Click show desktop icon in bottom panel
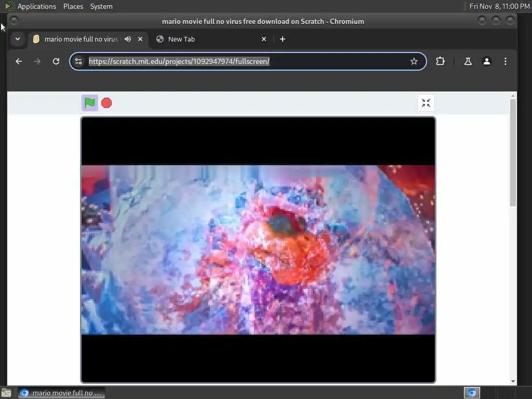 click(6, 393)
